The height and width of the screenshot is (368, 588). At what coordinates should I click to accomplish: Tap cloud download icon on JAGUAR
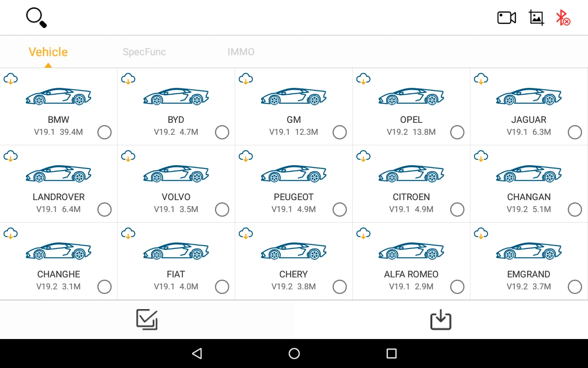pyautogui.click(x=481, y=79)
